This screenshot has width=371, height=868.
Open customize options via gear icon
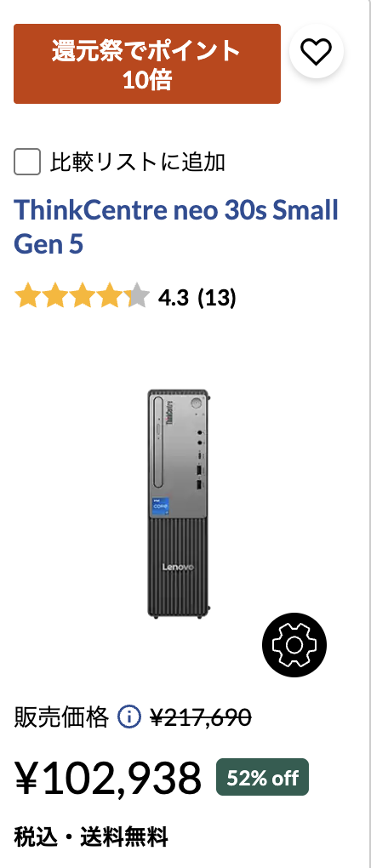pos(294,645)
